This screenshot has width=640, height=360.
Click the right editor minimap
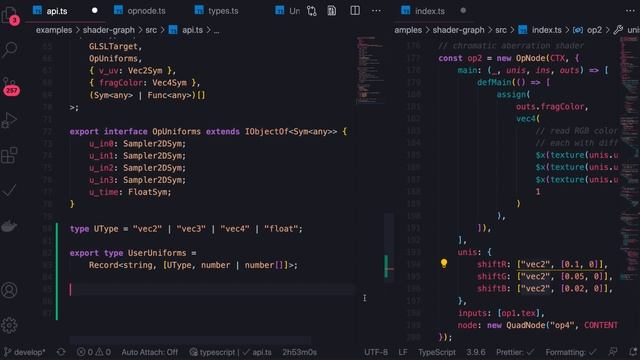(x=629, y=159)
